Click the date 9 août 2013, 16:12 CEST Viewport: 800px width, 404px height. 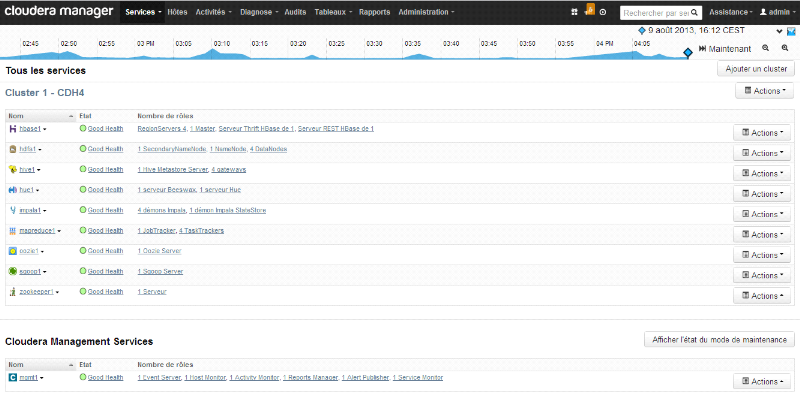click(696, 31)
